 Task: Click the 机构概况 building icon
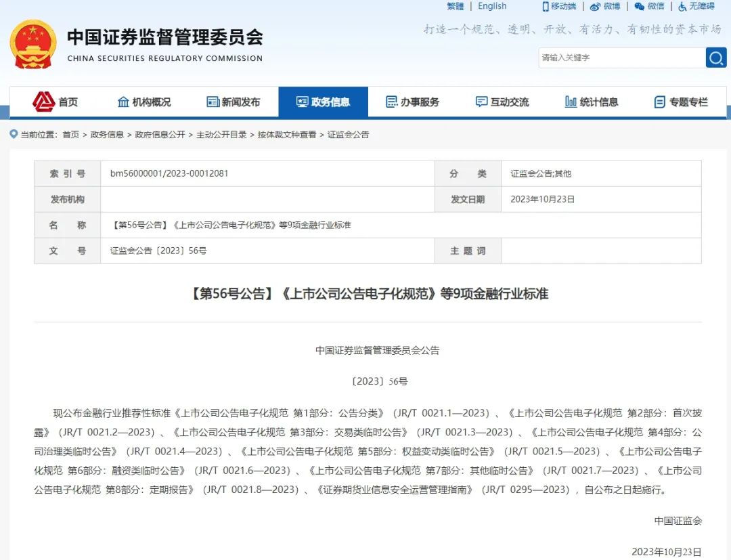pos(123,102)
